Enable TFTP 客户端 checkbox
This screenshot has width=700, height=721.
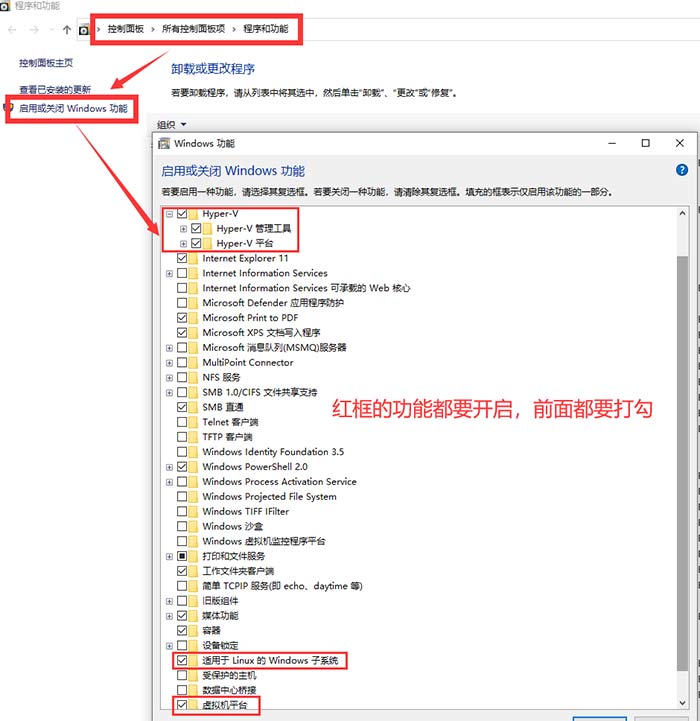182,437
